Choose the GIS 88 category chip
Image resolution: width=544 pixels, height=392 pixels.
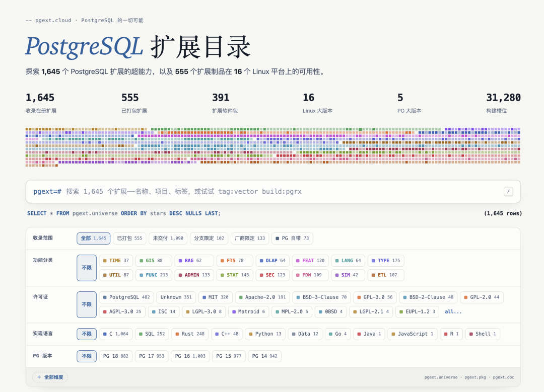click(x=154, y=260)
